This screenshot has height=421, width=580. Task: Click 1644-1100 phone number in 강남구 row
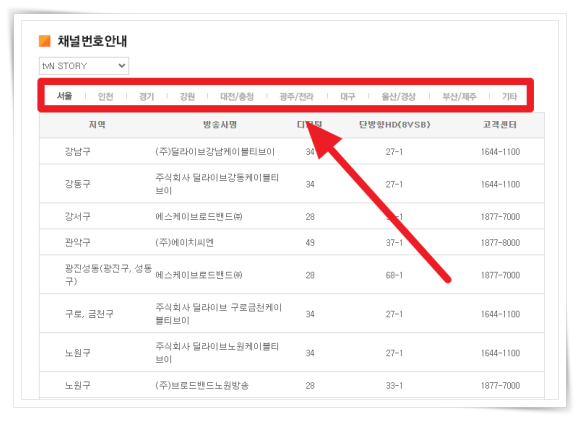pos(500,152)
